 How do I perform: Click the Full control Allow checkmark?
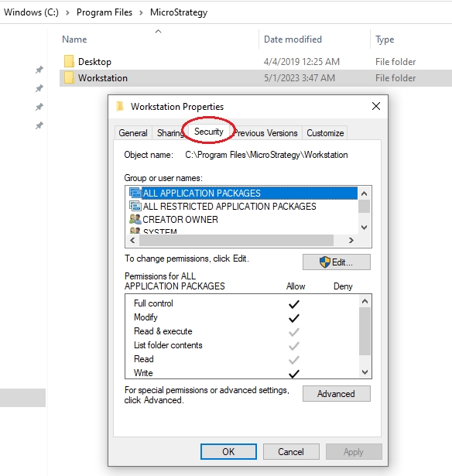pyautogui.click(x=294, y=304)
